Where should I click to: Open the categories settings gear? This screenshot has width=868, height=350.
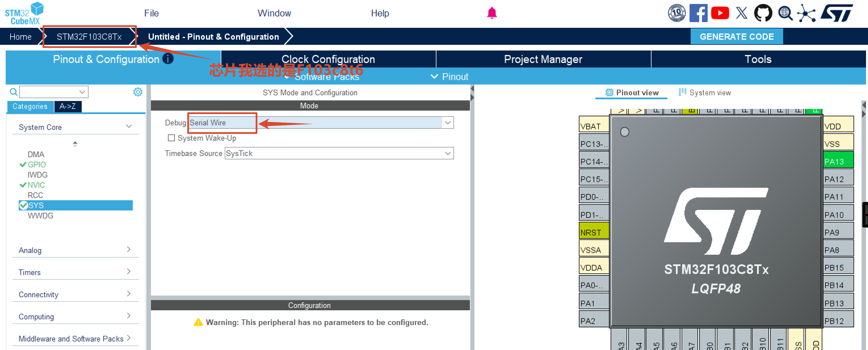pos(138,92)
